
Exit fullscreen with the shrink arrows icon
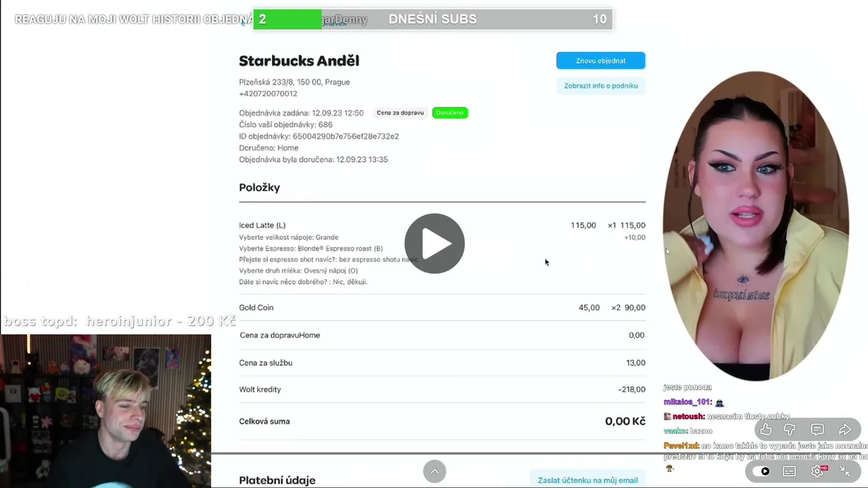(845, 471)
